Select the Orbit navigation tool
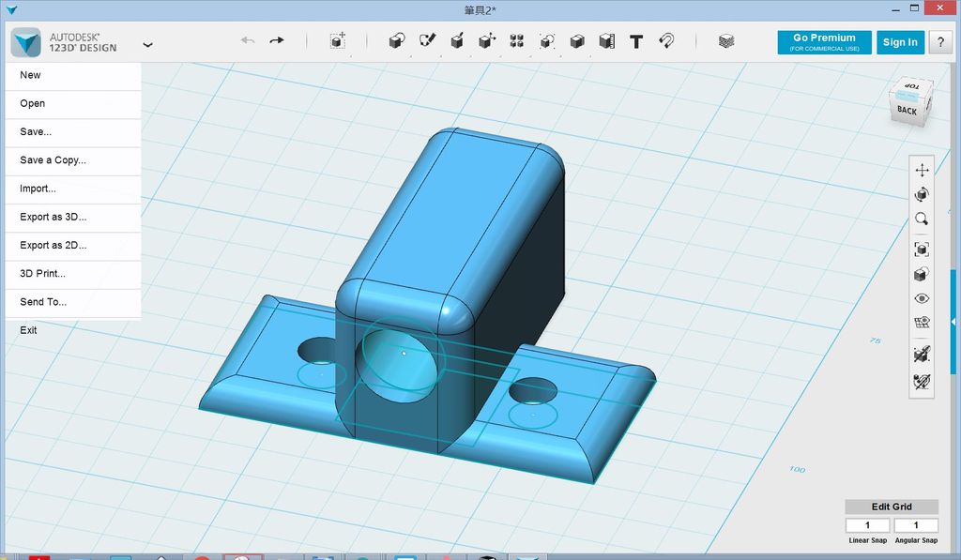The width and height of the screenshot is (961, 560). (922, 194)
